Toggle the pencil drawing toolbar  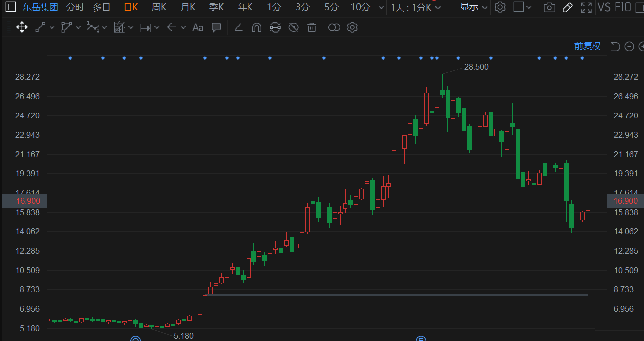568,7
